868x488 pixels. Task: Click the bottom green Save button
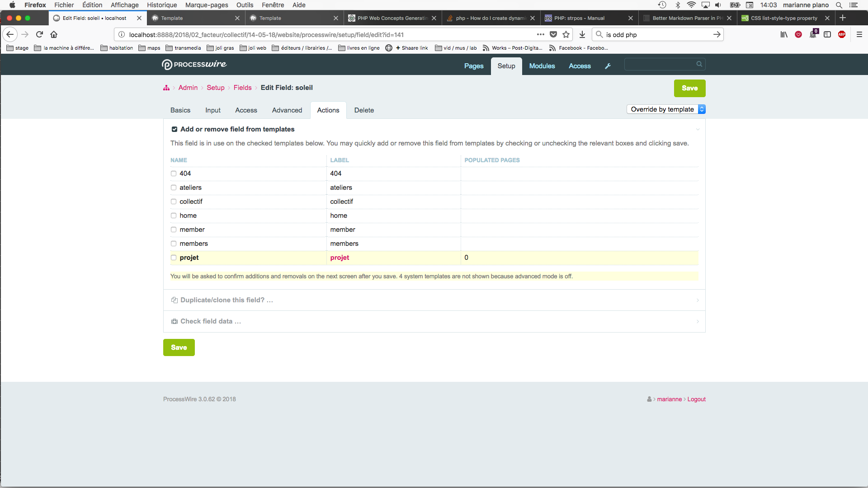pos(179,347)
